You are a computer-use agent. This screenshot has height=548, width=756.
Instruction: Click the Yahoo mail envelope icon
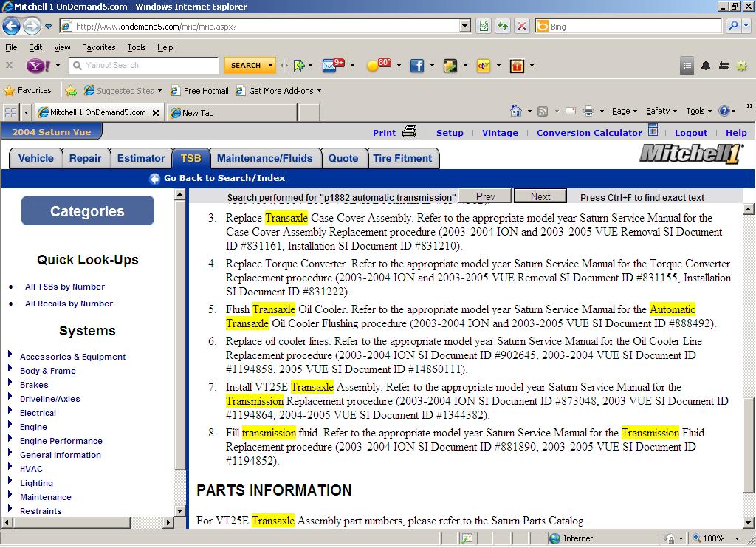coord(330,66)
